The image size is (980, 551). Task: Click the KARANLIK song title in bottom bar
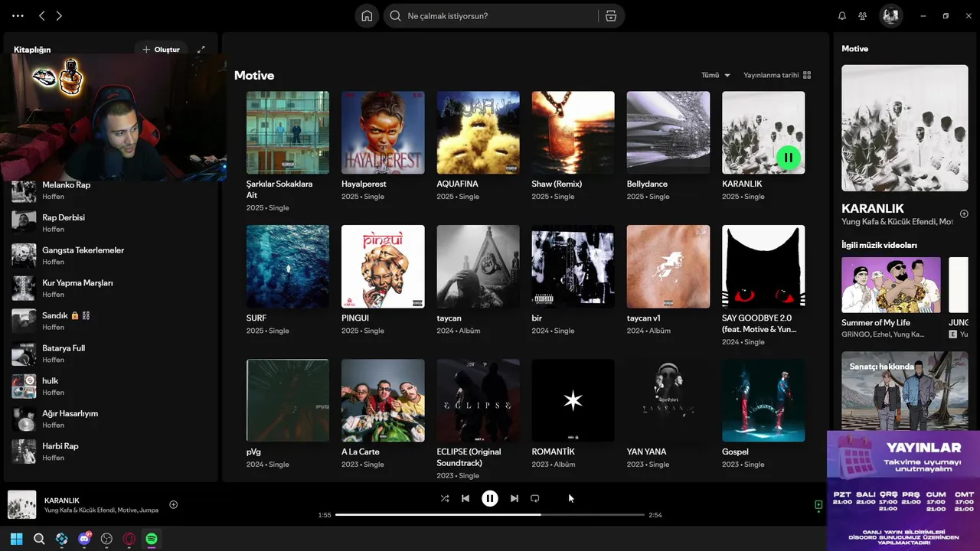[x=62, y=500]
